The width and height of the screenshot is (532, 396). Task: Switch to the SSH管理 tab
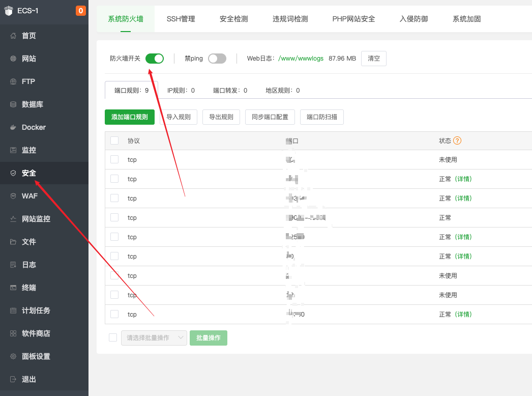(x=181, y=19)
